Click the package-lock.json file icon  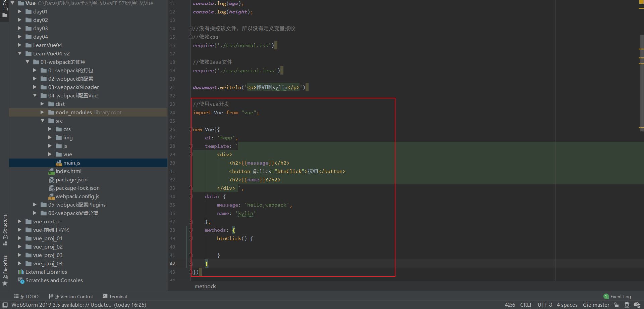(x=51, y=188)
